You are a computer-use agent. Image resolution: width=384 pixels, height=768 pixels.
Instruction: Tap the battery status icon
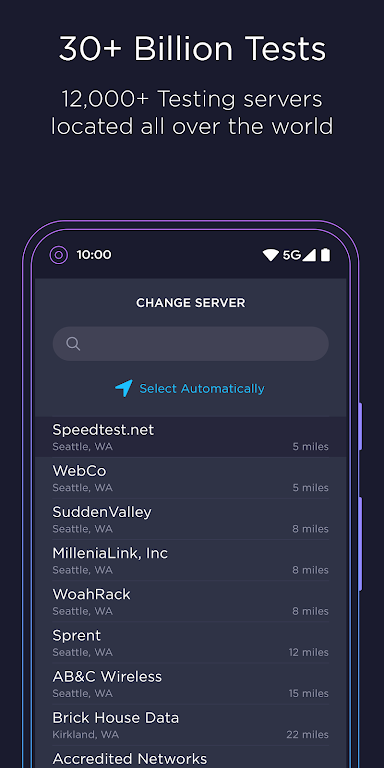pos(325,255)
